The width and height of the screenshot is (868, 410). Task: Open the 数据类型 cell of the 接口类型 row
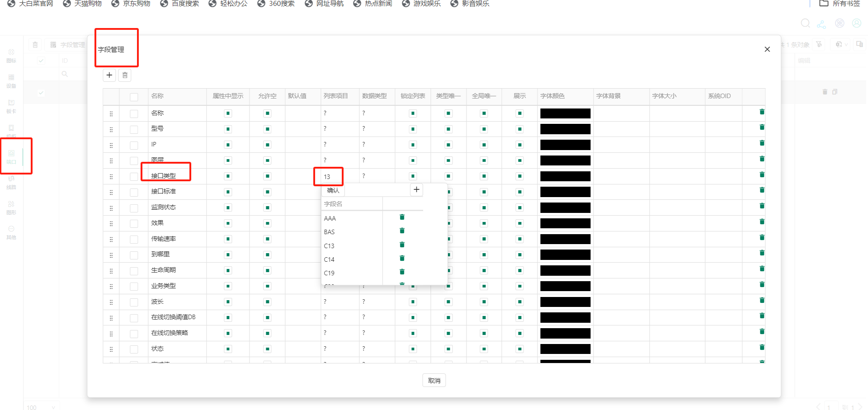click(x=377, y=176)
